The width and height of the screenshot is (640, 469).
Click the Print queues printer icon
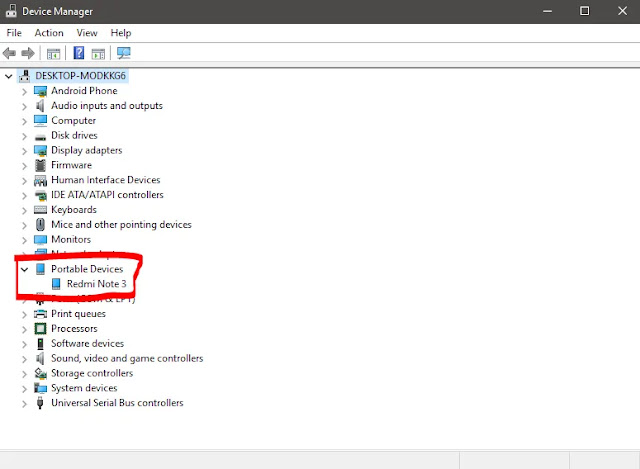[x=40, y=314]
